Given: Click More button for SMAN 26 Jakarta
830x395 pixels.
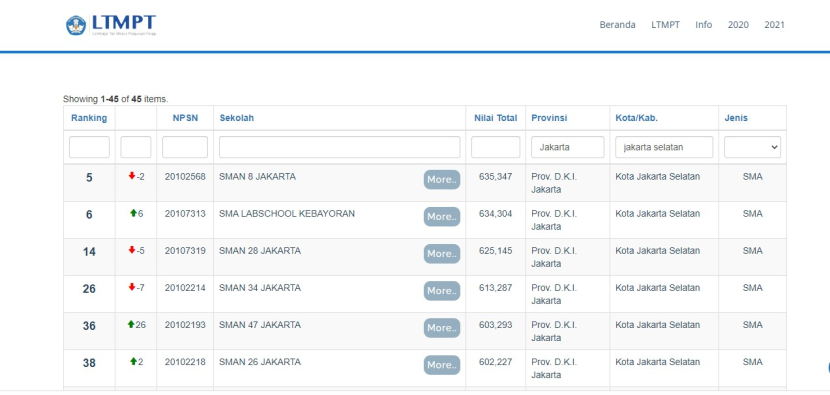Looking at the screenshot, I should point(442,365).
